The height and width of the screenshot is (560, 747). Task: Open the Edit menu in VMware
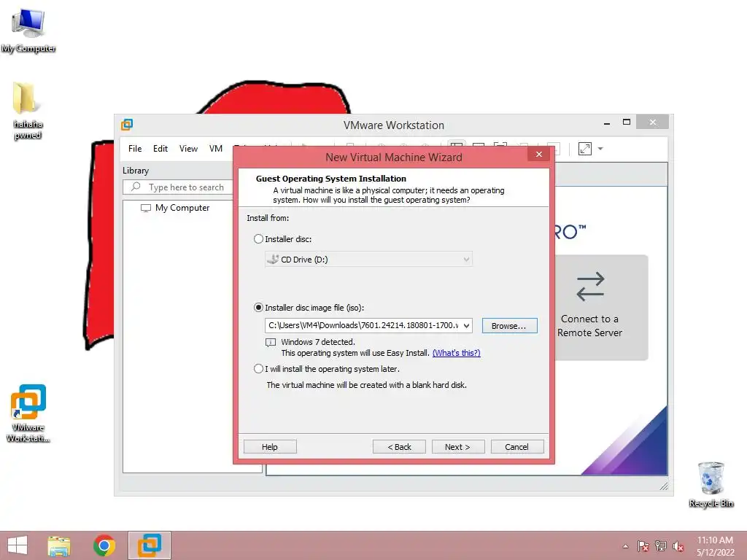pyautogui.click(x=160, y=149)
